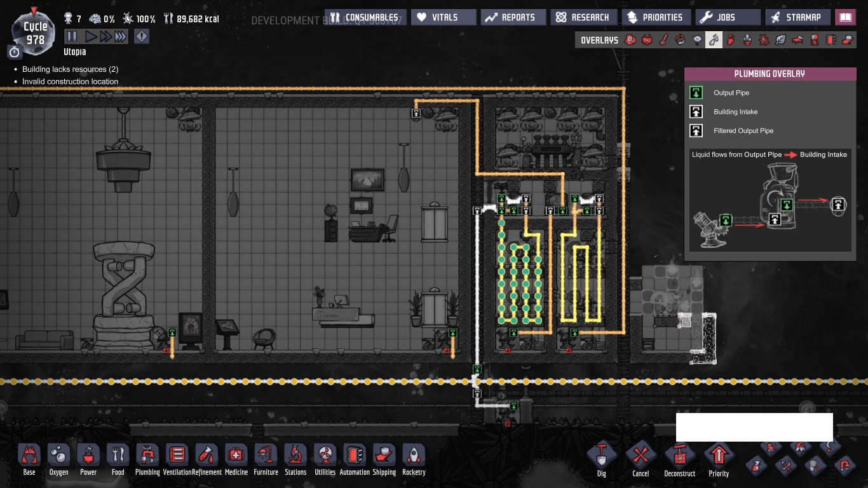Open the Priorities screen

(x=656, y=17)
